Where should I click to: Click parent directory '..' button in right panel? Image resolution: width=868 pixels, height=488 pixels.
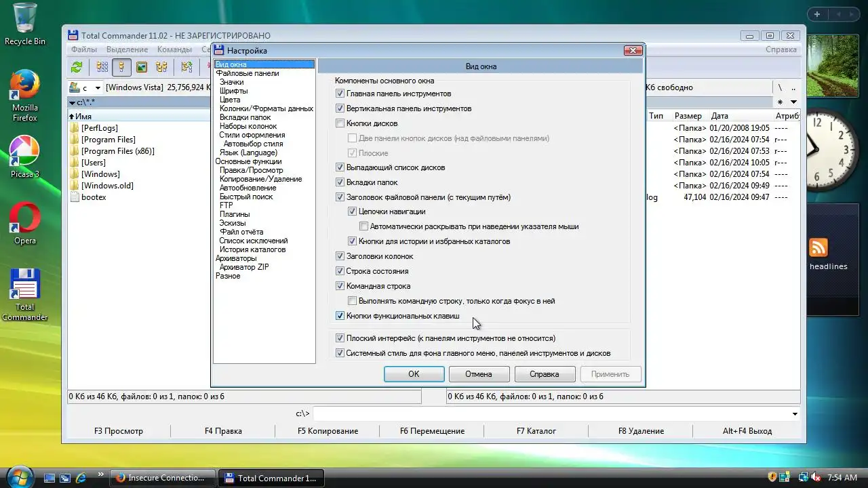click(x=793, y=87)
